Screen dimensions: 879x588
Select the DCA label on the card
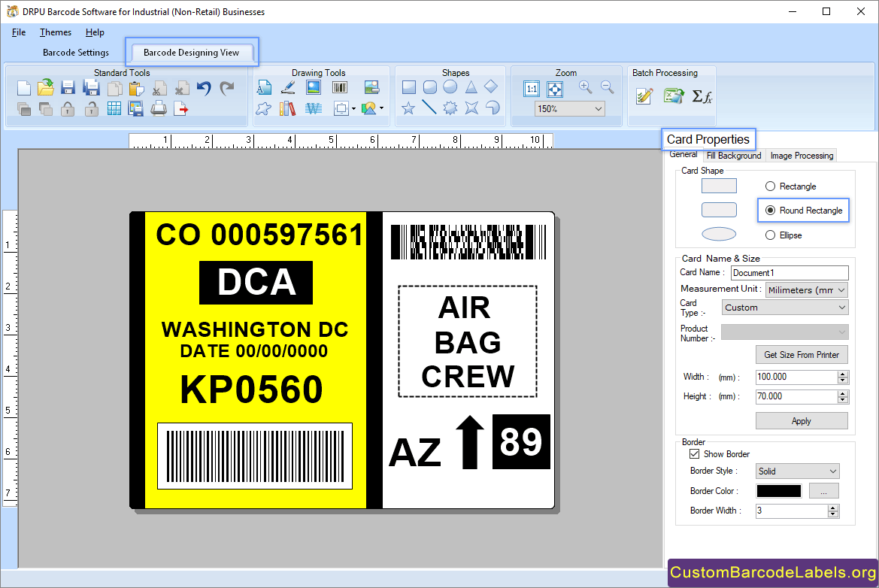pyautogui.click(x=256, y=283)
